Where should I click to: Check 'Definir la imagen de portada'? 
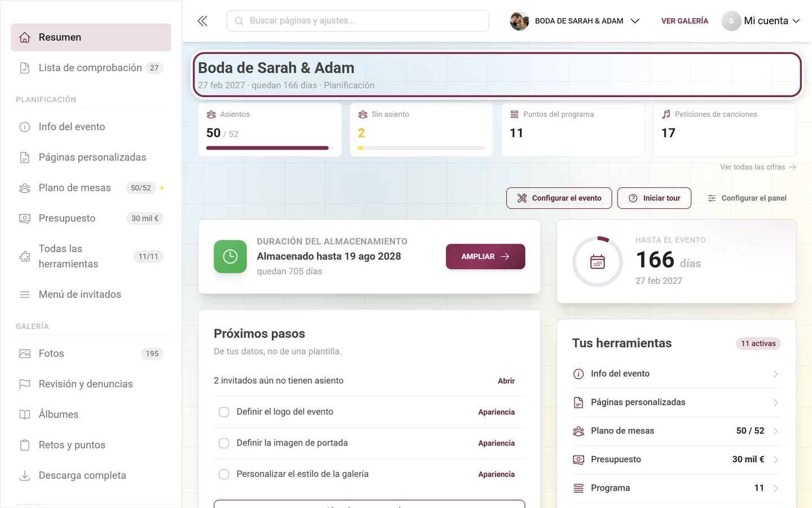[x=224, y=443]
